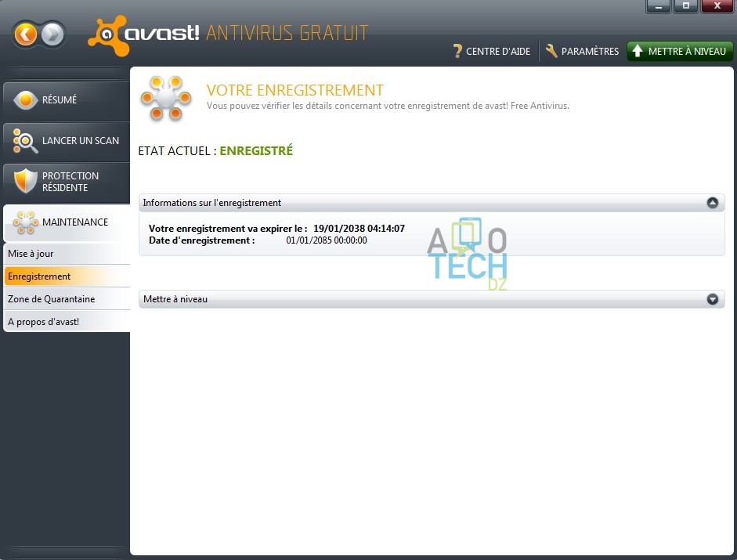Click the avast! logo icon
Viewport: 737px width, 560px height.
pyautogui.click(x=109, y=36)
